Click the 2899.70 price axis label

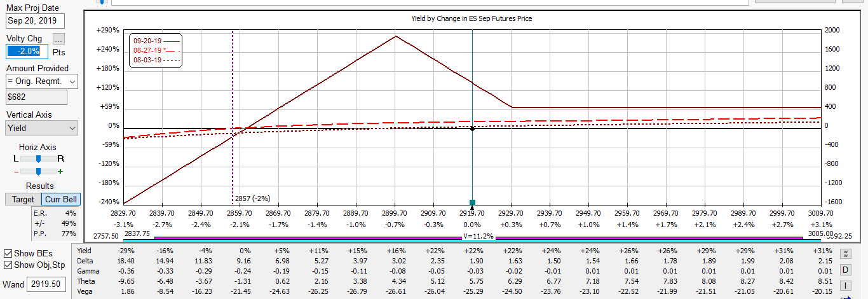coord(395,214)
